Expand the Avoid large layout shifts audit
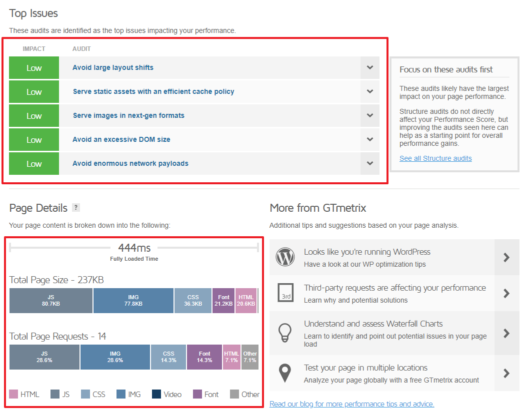The width and height of the screenshot is (529, 420). [370, 67]
